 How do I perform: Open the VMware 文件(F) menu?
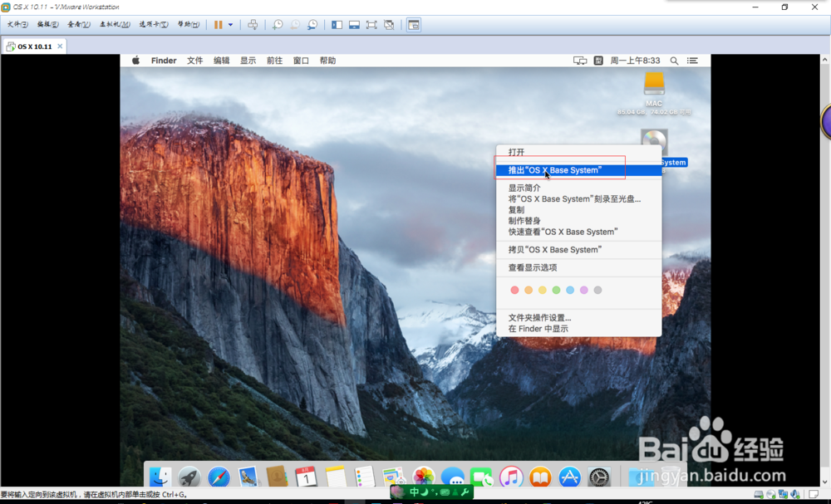pos(17,24)
